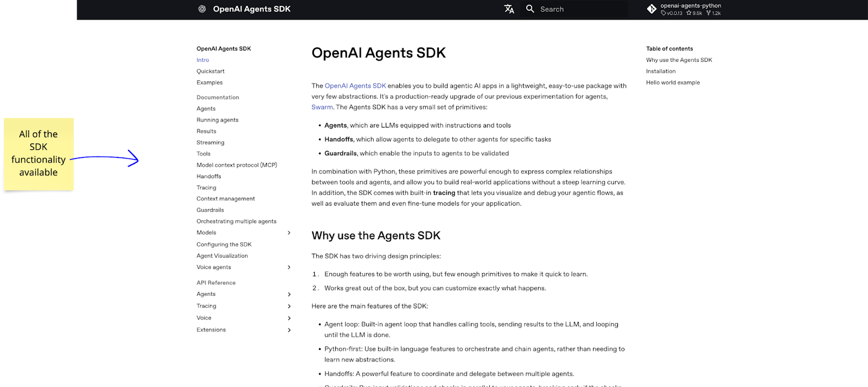868x387 pixels.
Task: Go to Guardrails documentation page
Action: point(210,210)
